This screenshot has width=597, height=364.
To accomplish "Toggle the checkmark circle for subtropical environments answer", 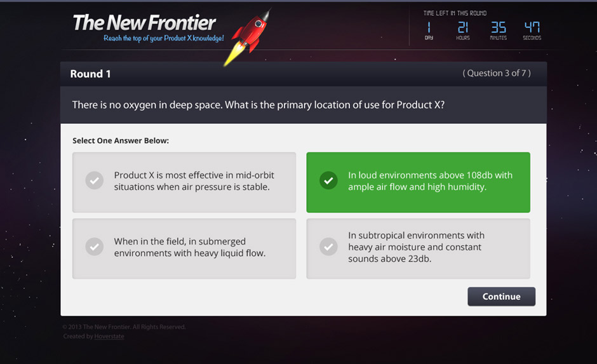I will coord(328,246).
